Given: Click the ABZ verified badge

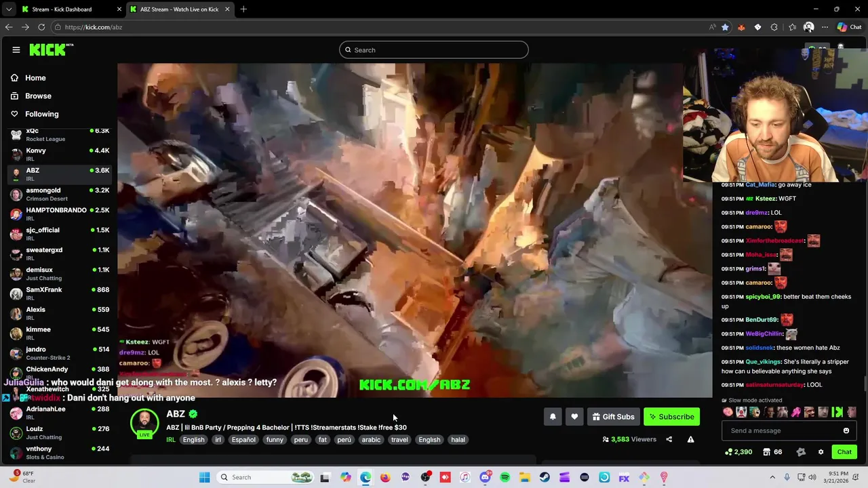Looking at the screenshot, I should coord(193,414).
